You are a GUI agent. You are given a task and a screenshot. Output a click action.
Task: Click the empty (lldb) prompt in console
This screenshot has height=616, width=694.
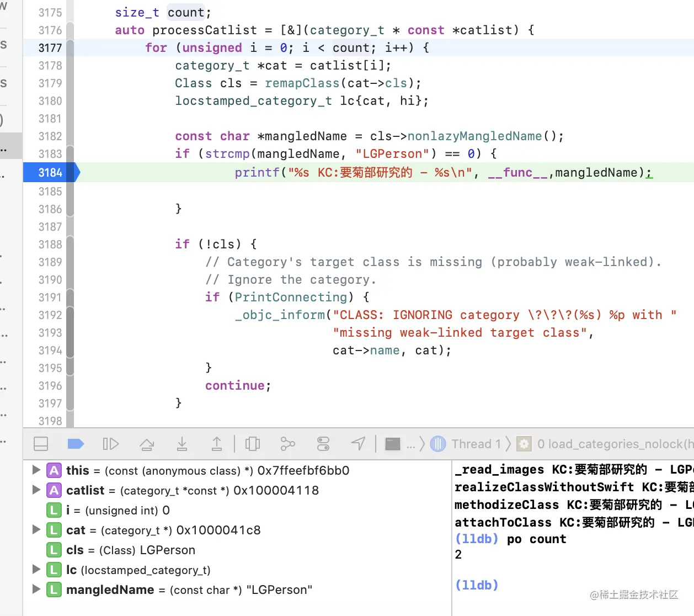click(x=477, y=585)
